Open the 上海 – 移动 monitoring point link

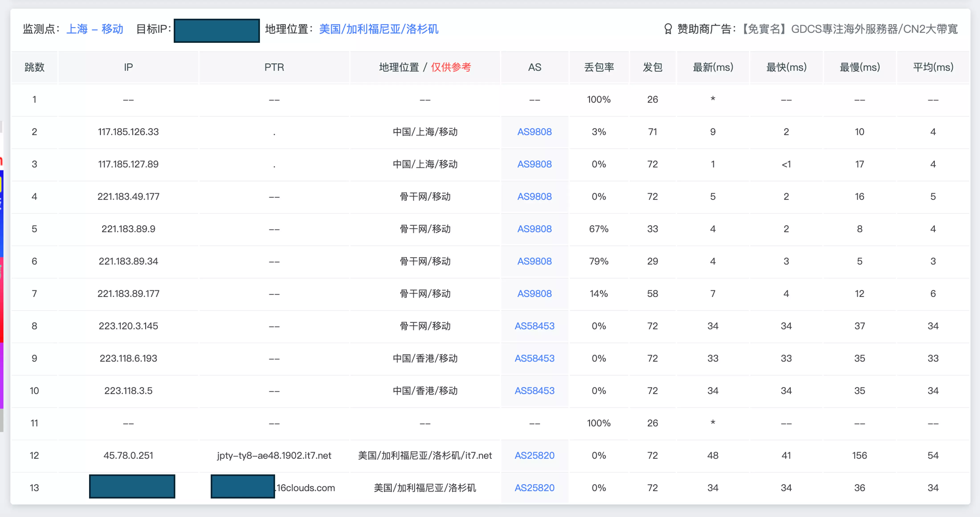coord(95,29)
